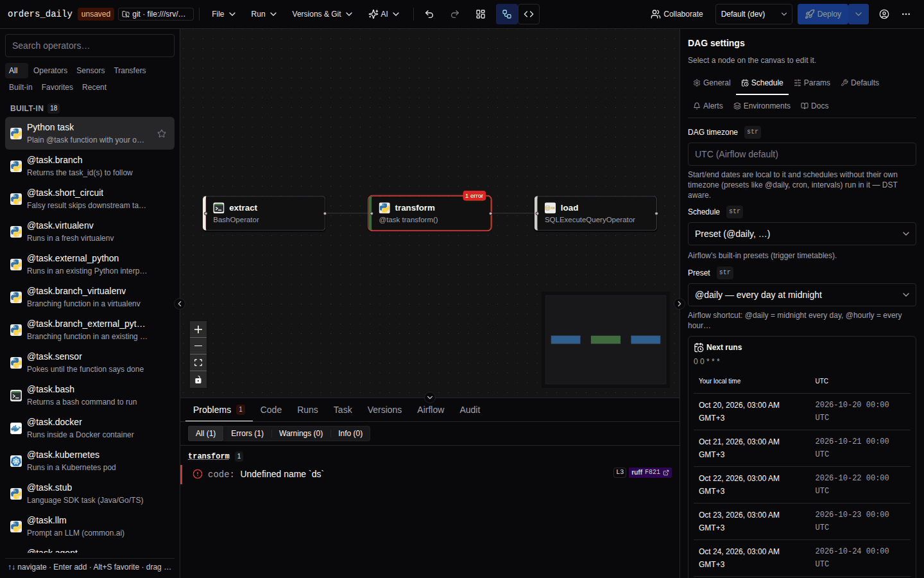Zoom in on the canvas

click(198, 329)
